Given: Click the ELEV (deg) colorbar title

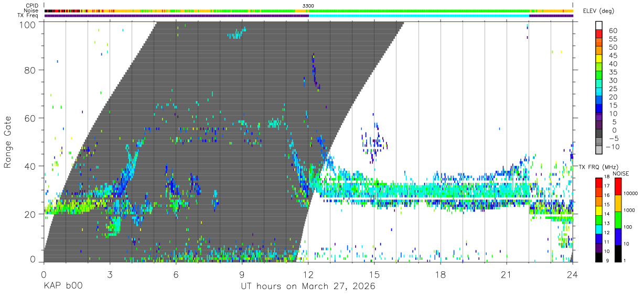Looking at the screenshot, I should tap(598, 11).
